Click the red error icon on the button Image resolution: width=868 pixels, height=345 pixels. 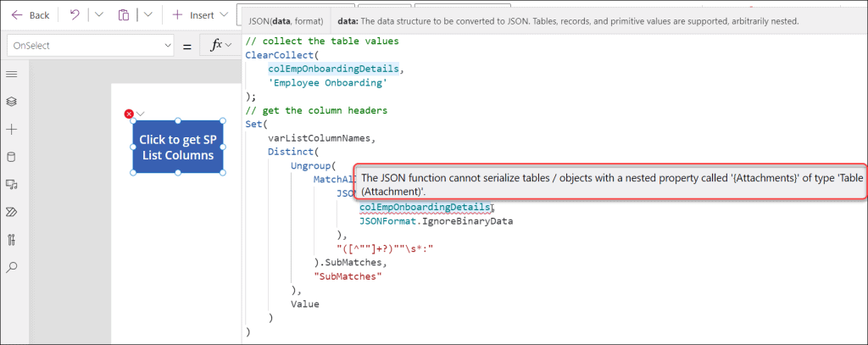click(x=129, y=114)
